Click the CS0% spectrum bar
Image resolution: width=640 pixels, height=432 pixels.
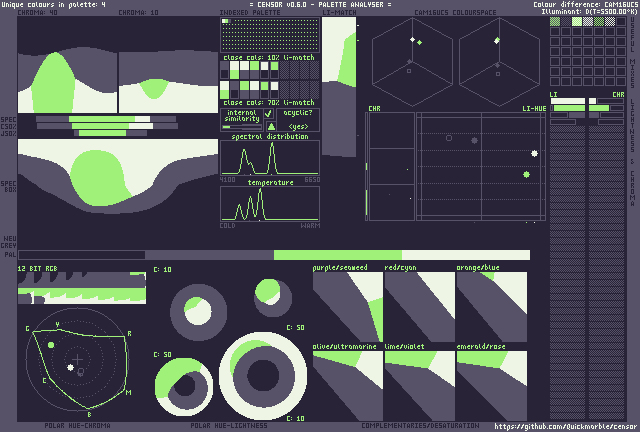click(x=107, y=126)
